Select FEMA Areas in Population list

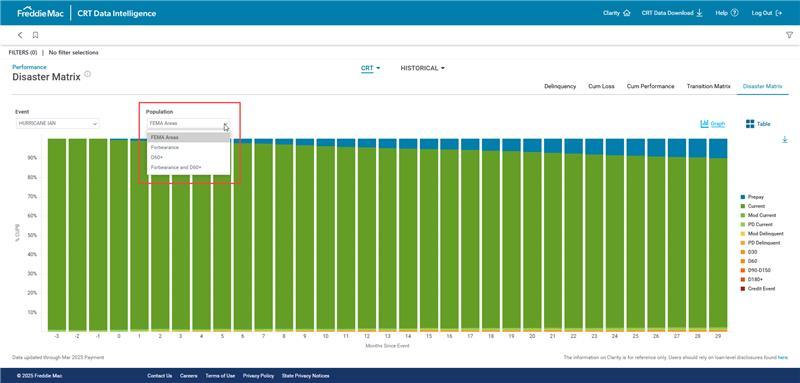188,137
